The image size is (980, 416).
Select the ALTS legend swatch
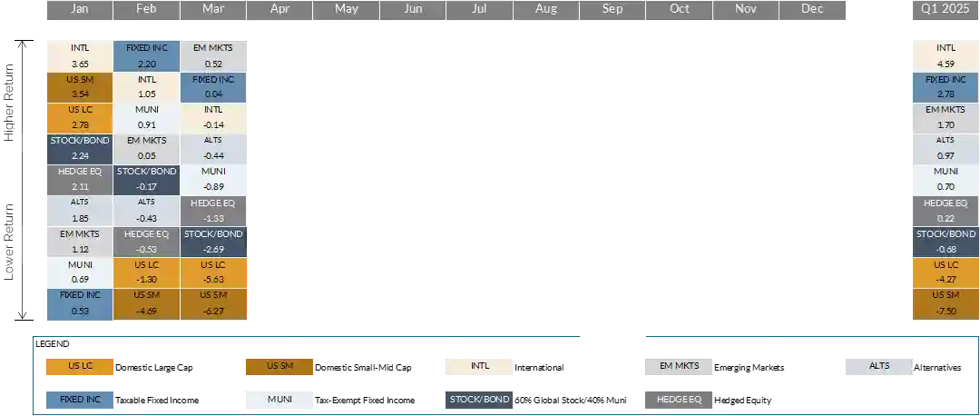tap(878, 366)
